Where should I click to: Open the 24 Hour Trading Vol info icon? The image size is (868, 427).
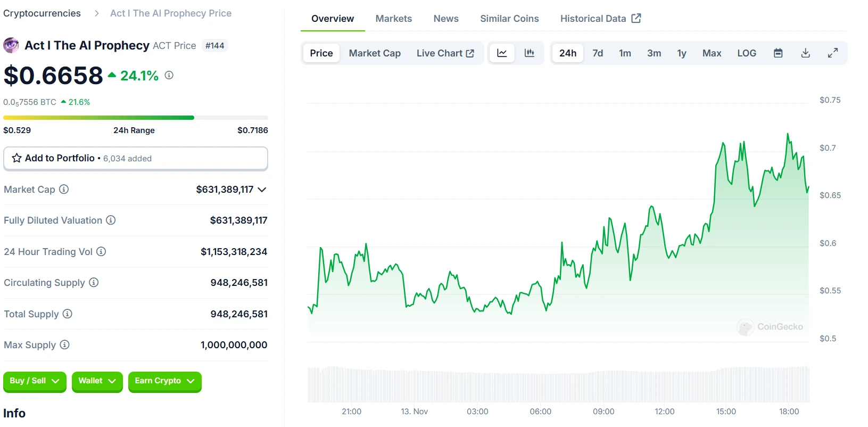pyautogui.click(x=101, y=251)
